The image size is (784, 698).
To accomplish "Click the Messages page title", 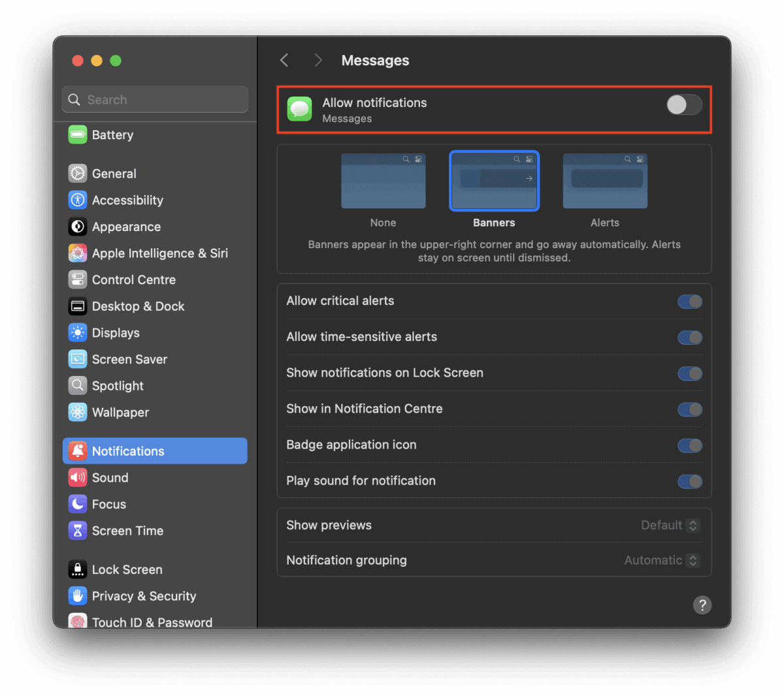I will [375, 60].
